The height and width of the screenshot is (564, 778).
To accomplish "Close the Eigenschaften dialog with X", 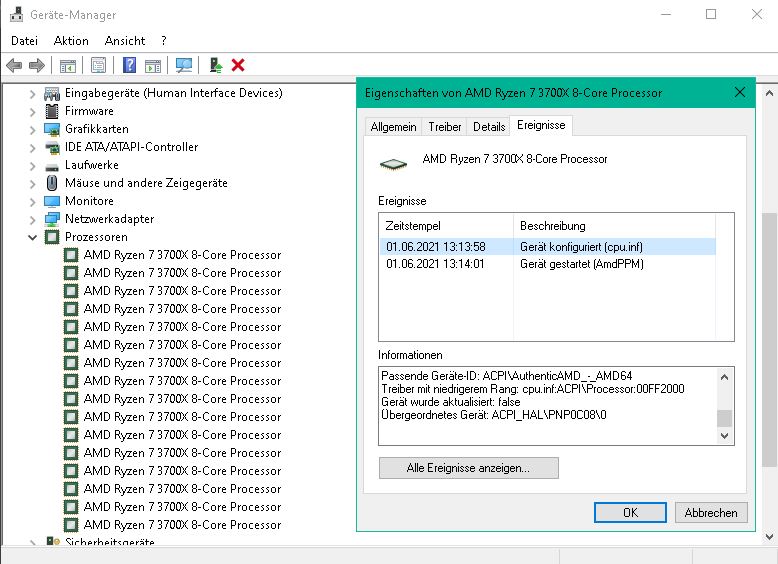I will pyautogui.click(x=740, y=92).
